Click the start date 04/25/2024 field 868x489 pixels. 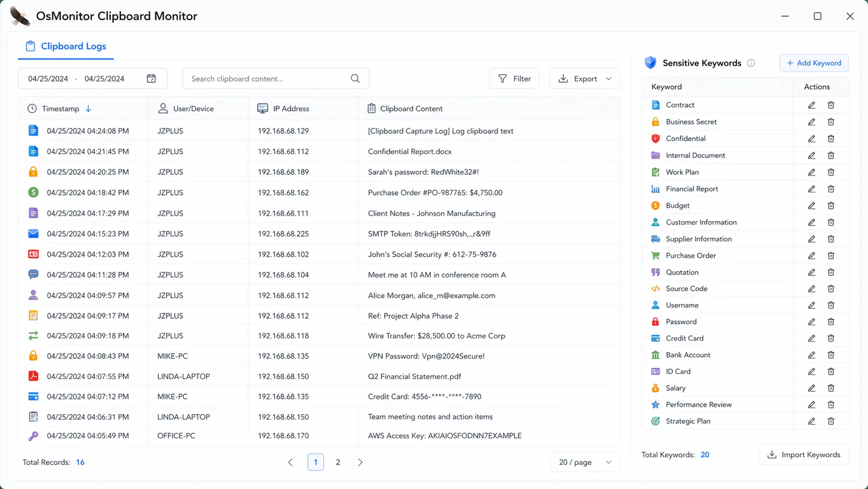click(48, 78)
